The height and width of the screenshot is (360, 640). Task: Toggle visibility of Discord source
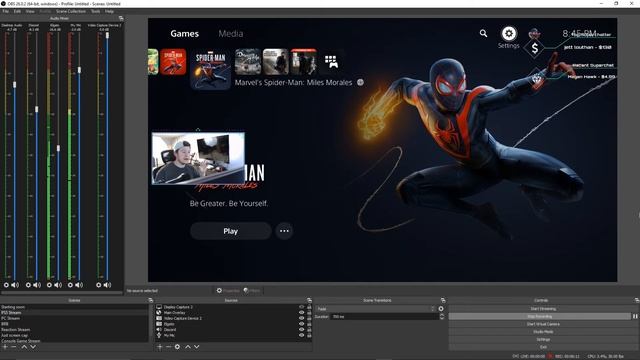point(302,329)
